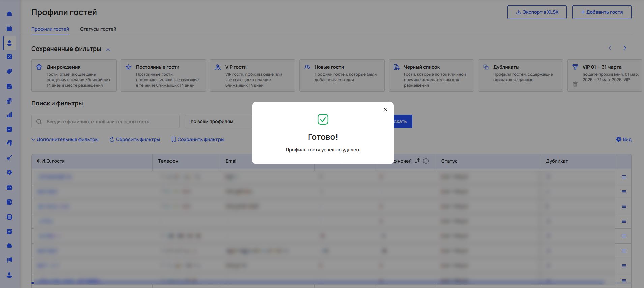Click the megaphone sidebar icon
The image size is (644, 288).
tap(9, 260)
